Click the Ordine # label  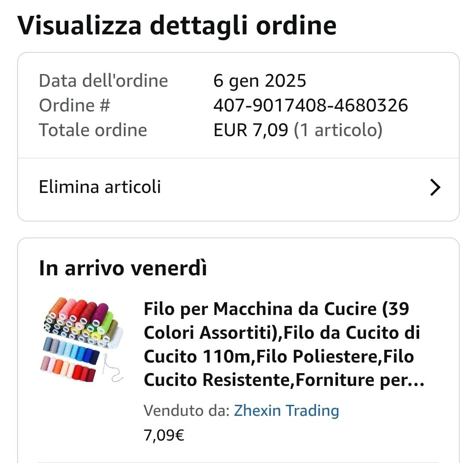click(74, 105)
